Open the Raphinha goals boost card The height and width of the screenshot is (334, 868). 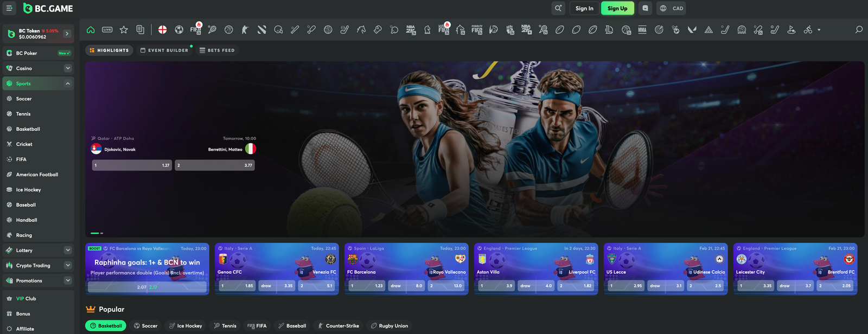click(147, 269)
